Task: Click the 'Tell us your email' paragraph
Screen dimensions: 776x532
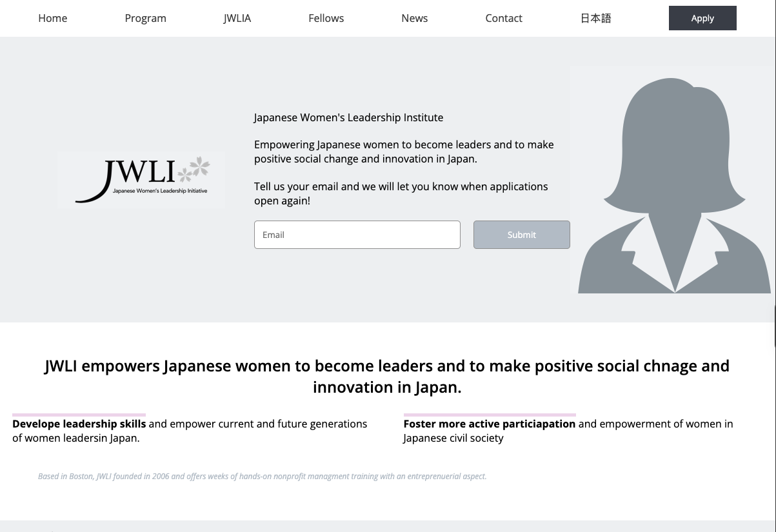Action: click(401, 193)
